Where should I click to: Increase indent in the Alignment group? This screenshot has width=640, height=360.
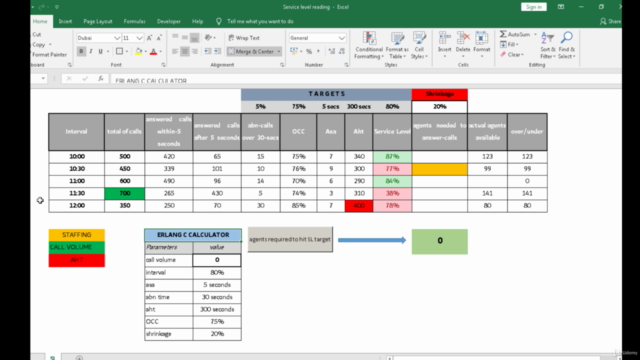pyautogui.click(x=218, y=51)
